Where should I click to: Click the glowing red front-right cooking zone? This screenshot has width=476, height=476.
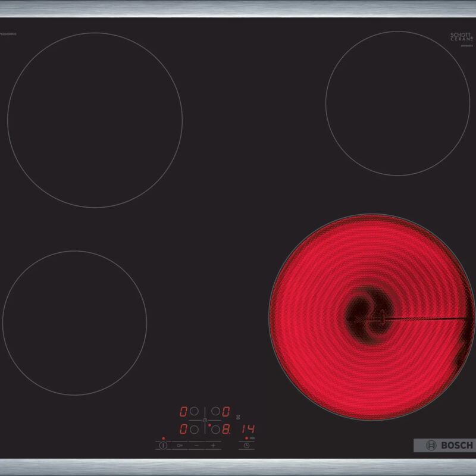pyautogui.click(x=371, y=317)
